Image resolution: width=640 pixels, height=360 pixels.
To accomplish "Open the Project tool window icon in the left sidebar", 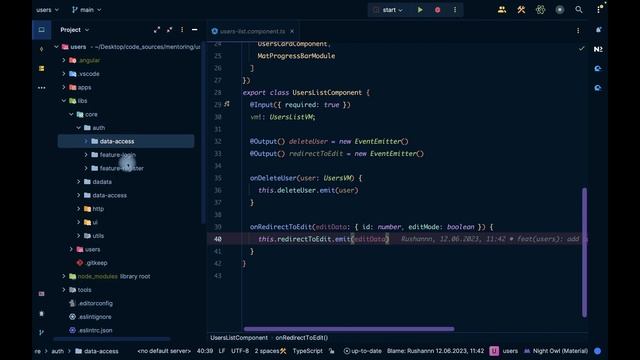I will pos(42,30).
